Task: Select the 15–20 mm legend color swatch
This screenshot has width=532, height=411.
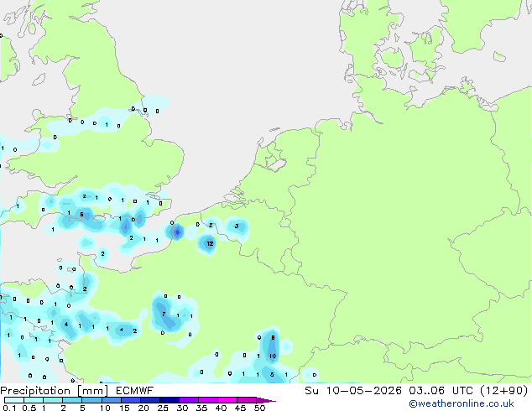Action: point(130,400)
